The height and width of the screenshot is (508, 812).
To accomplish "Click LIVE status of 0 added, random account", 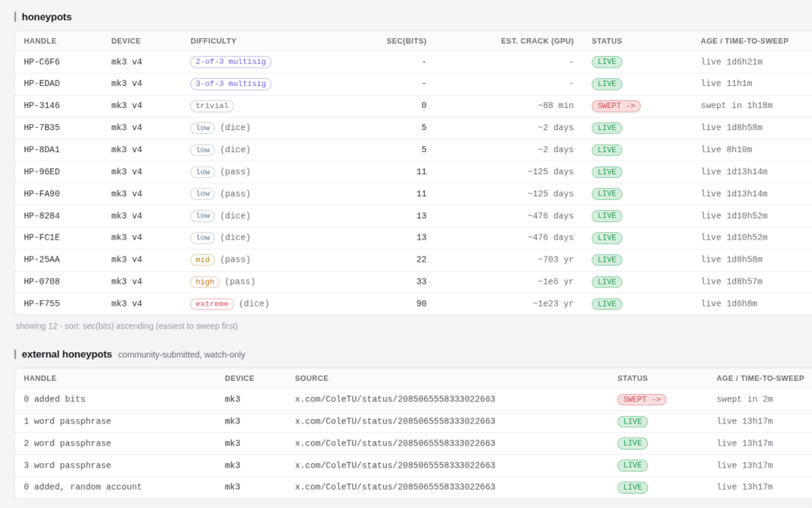I will (632, 487).
